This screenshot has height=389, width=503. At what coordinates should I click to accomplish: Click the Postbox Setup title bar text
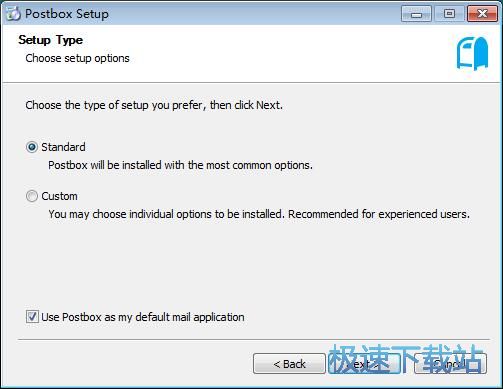[67, 14]
